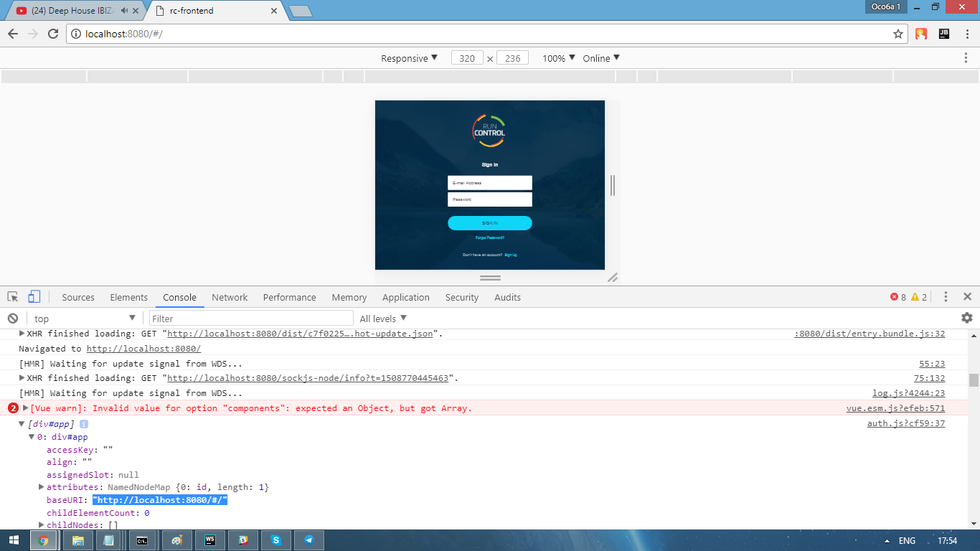This screenshot has width=980, height=551.
Task: Open the Performance tab
Action: pyautogui.click(x=289, y=297)
